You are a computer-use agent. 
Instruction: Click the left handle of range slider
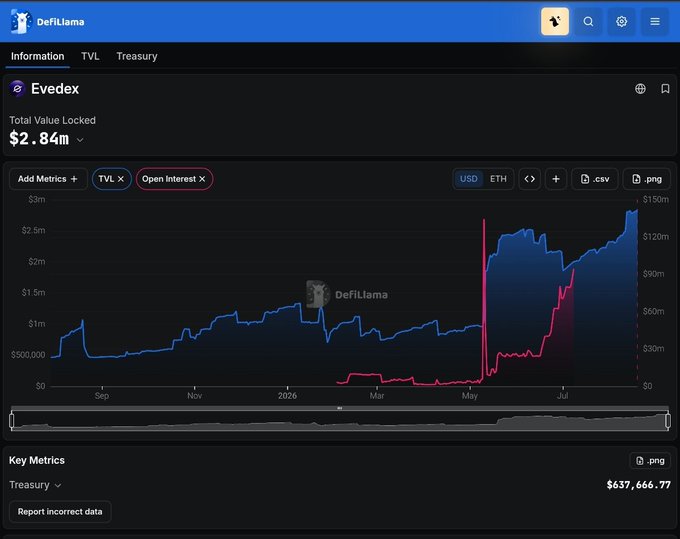point(12,421)
